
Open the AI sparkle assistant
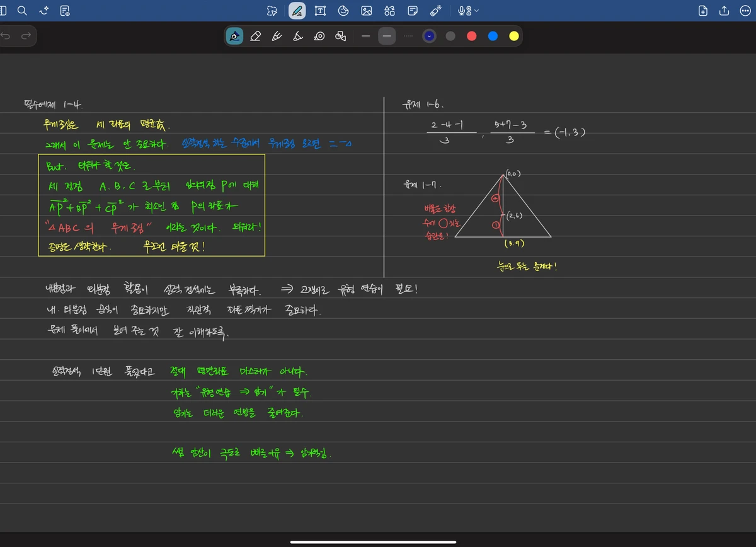[44, 11]
